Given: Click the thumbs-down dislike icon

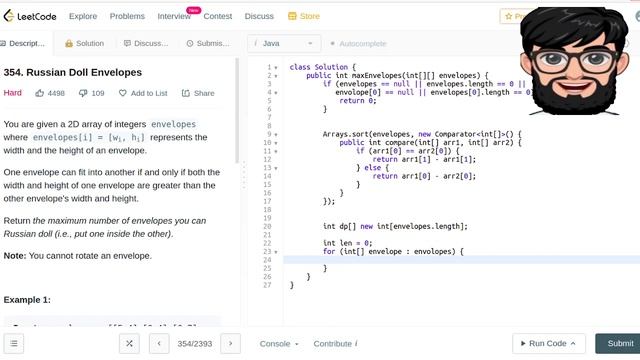Looking at the screenshot, I should tap(83, 93).
